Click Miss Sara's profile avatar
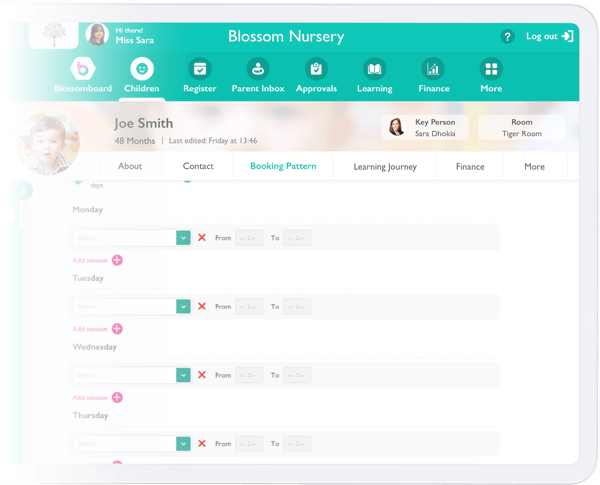Screen dimensions: 600x485 97,34
